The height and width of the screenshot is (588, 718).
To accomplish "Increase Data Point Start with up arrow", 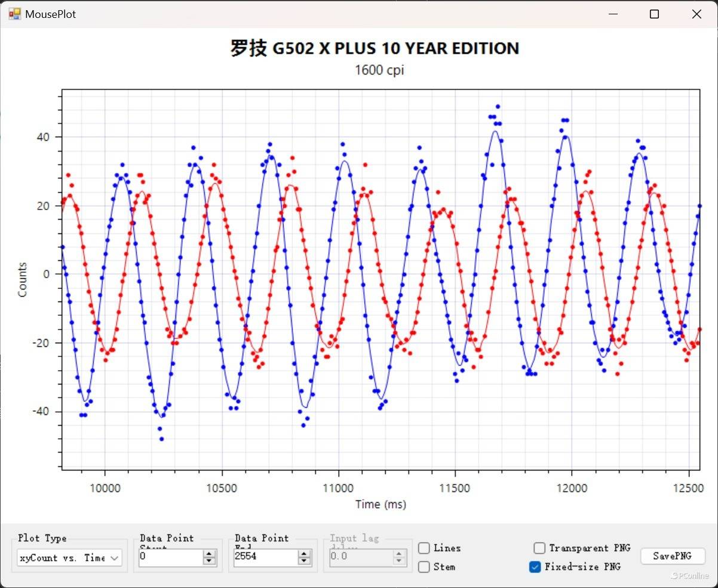I will pyautogui.click(x=209, y=554).
